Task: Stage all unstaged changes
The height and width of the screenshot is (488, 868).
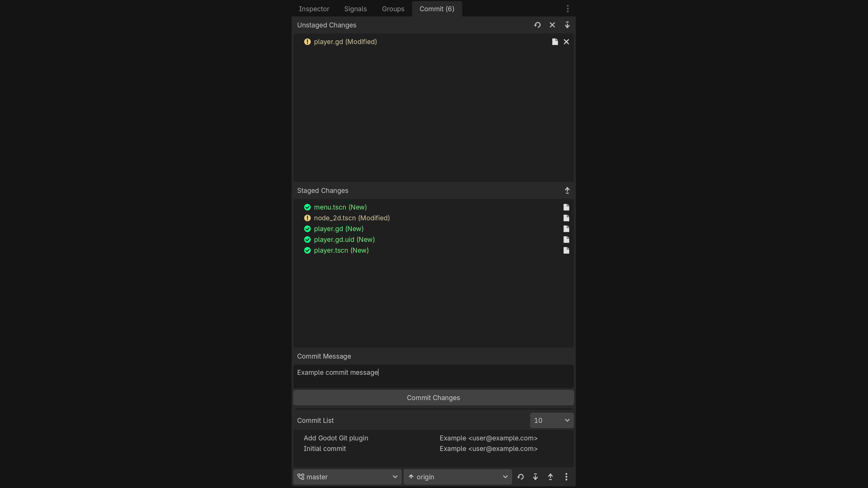Action: coord(567,25)
